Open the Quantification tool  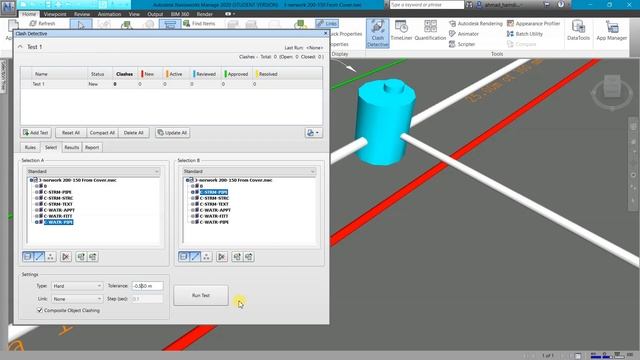430,31
